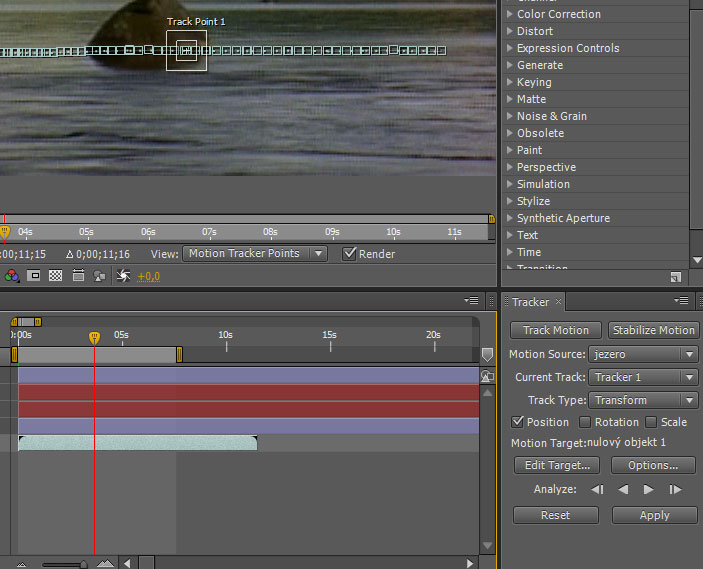Click the timeline current time indicator

click(x=94, y=338)
